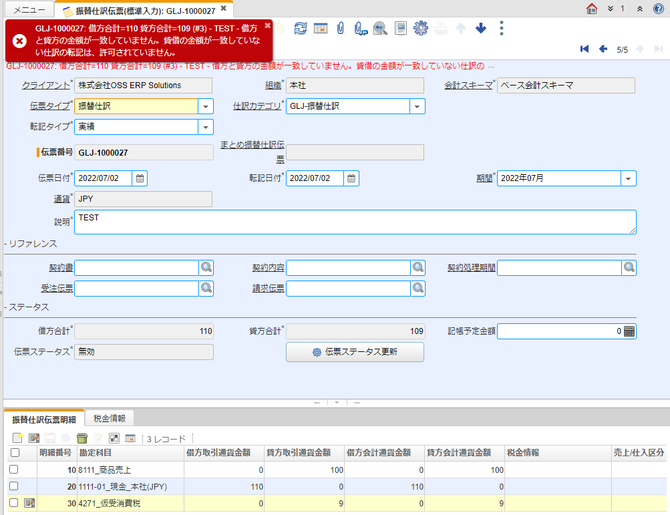670x515 pixels.
Task: Create new detail line record icon
Action: coord(18,438)
